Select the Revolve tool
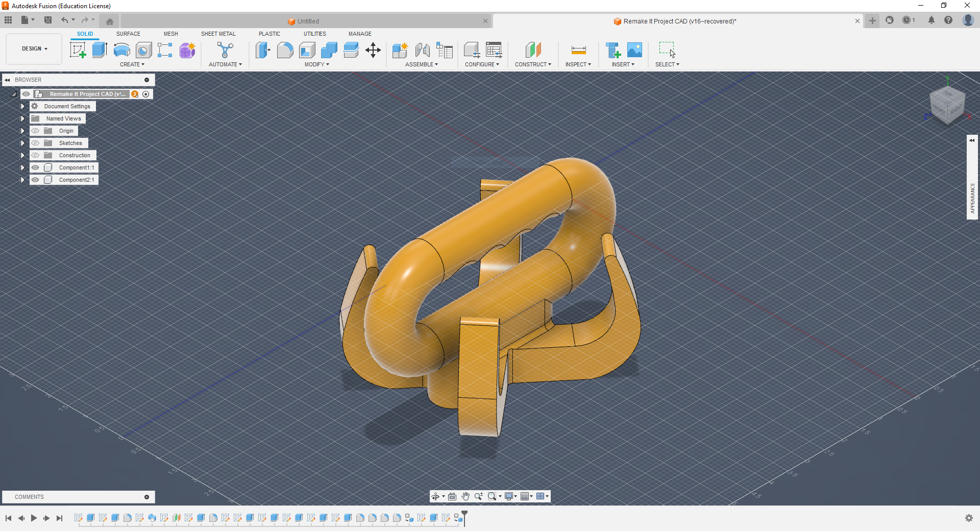This screenshot has height=531, width=980. click(121, 50)
